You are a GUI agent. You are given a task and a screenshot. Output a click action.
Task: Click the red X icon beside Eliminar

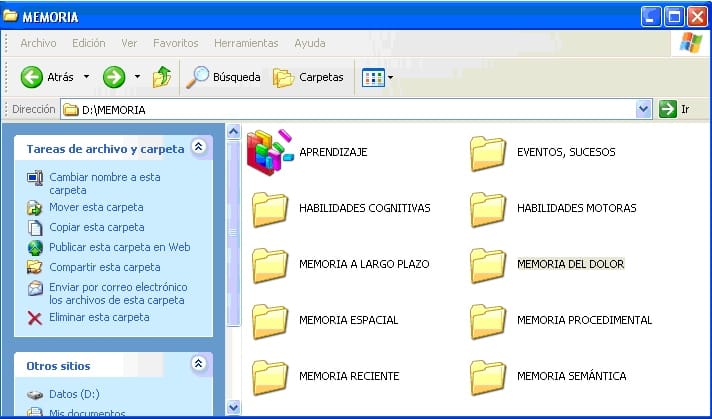(x=35, y=318)
